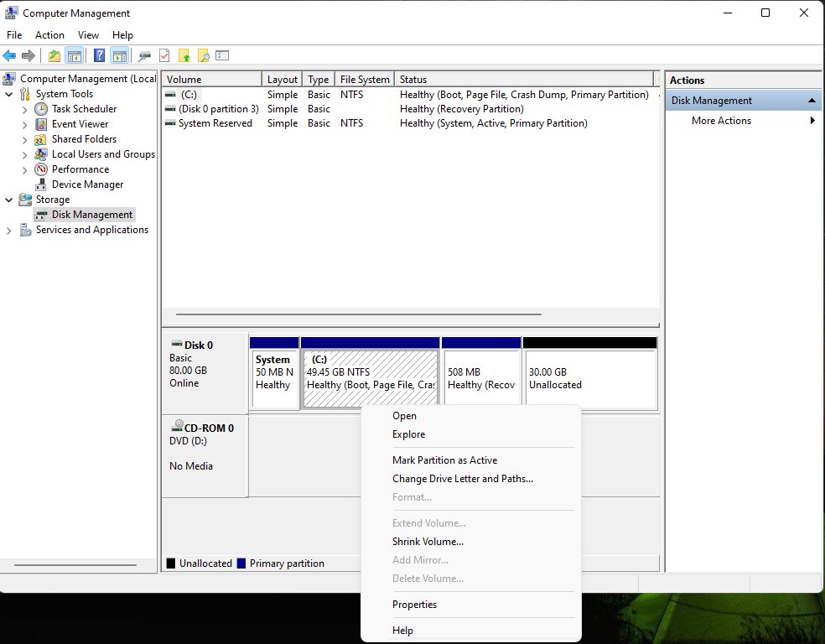Expand Services and Applications node

tap(9, 231)
